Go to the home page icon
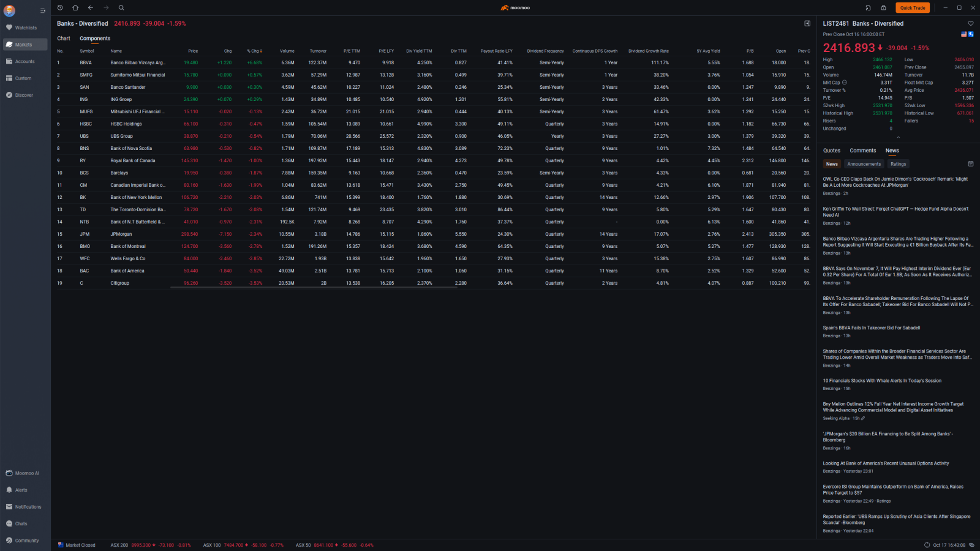The height and width of the screenshot is (551, 980). click(75, 8)
